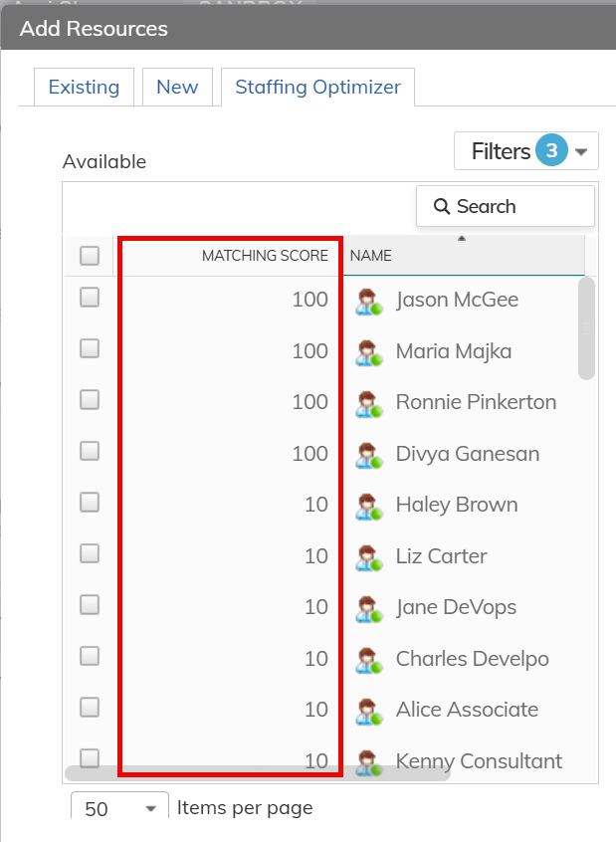Click Ronnie Pinkerton's resource avatar icon

pos(369,403)
